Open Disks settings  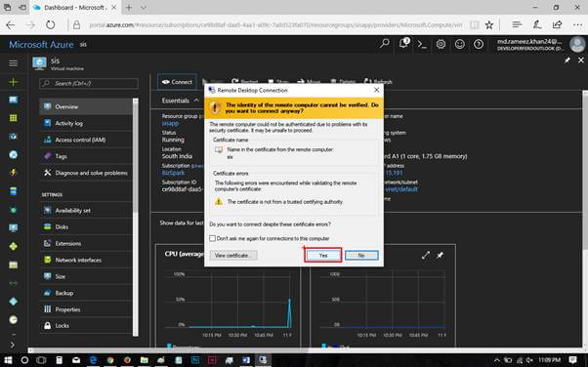[x=86, y=226]
